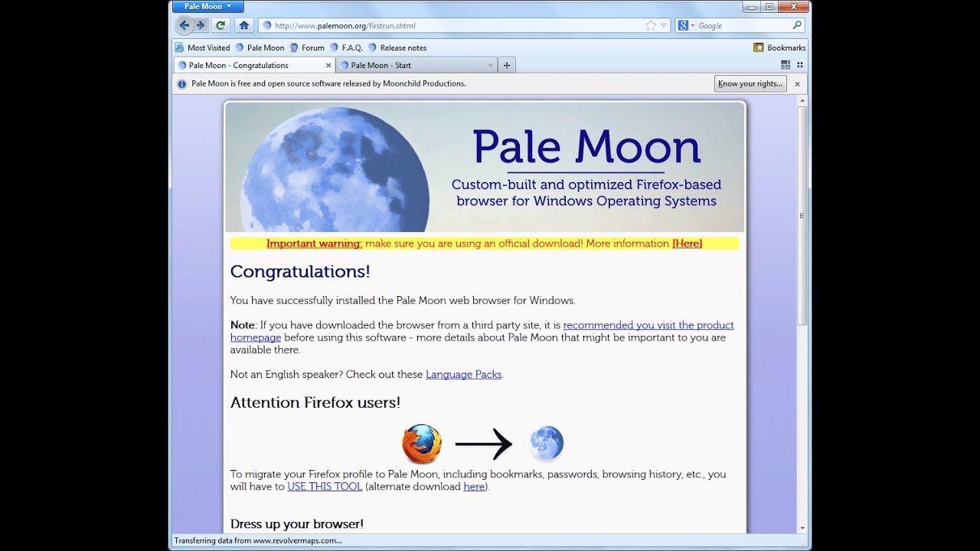Click the Pale Moon banner image
Image resolution: width=980 pixels, height=551 pixels.
click(485, 168)
